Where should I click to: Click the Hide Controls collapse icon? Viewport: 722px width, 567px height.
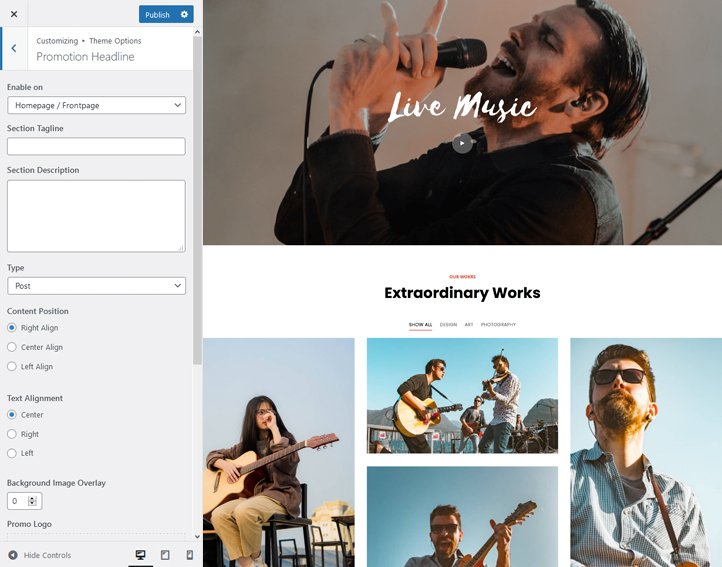tap(13, 555)
